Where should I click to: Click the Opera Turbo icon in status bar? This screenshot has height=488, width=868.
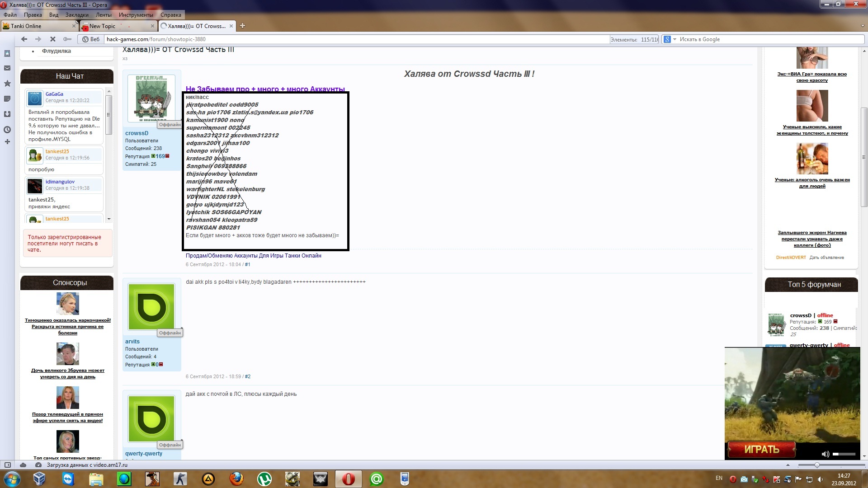pos(38,465)
